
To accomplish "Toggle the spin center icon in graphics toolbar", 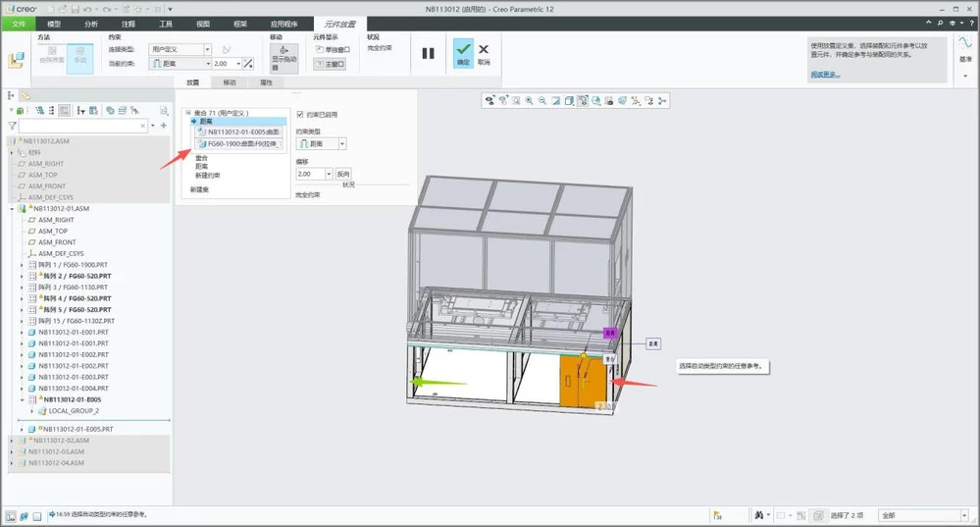I will pyautogui.click(x=662, y=101).
